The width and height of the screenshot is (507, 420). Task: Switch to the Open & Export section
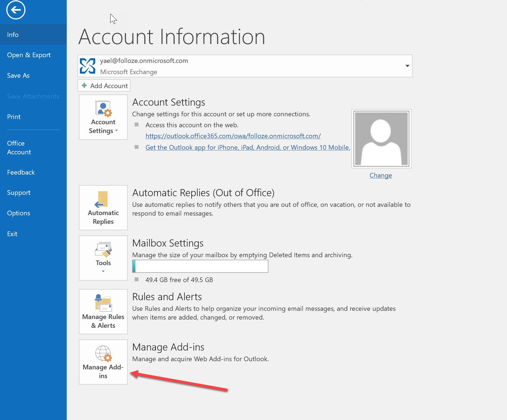point(29,55)
